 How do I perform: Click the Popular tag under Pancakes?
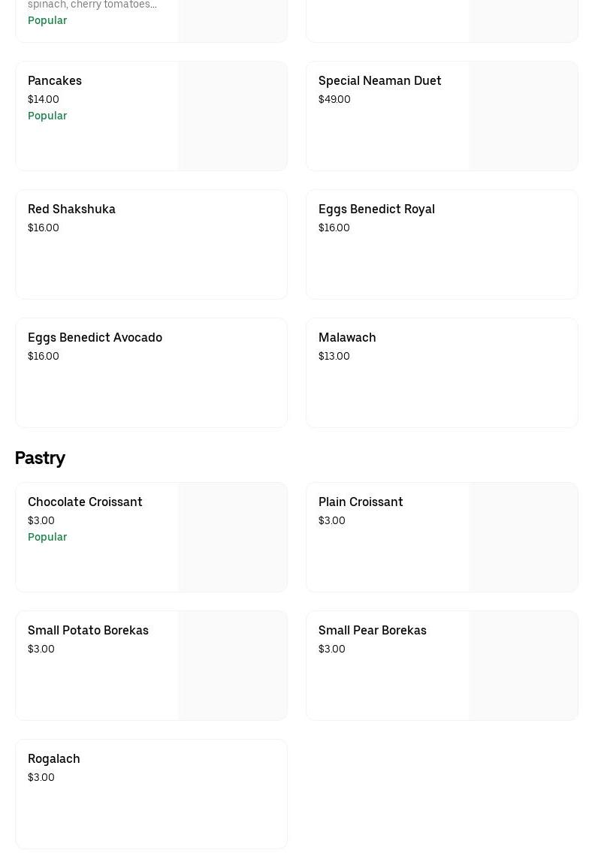(x=47, y=116)
